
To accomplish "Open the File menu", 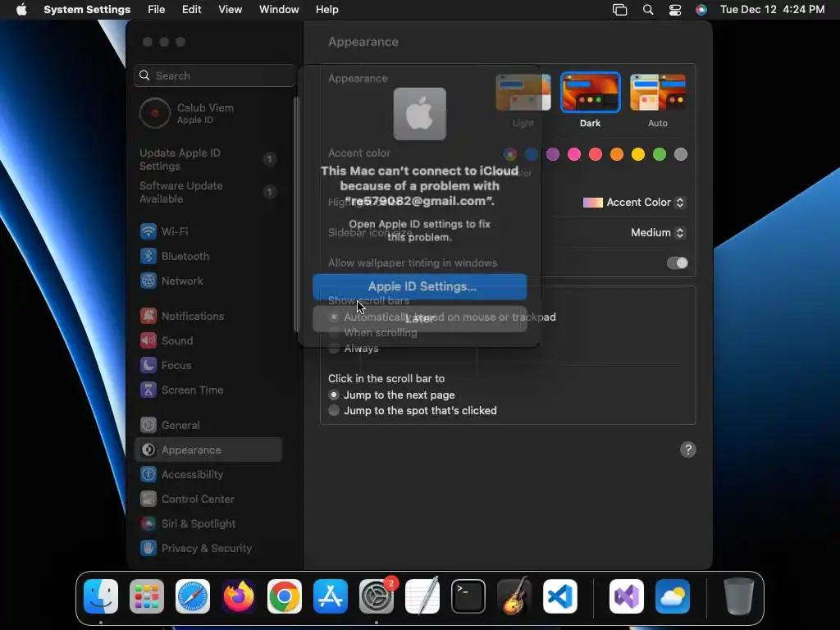I will pyautogui.click(x=157, y=10).
